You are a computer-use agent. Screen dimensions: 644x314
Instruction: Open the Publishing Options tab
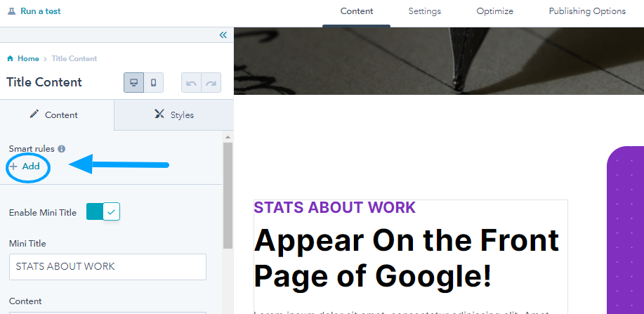click(x=587, y=11)
